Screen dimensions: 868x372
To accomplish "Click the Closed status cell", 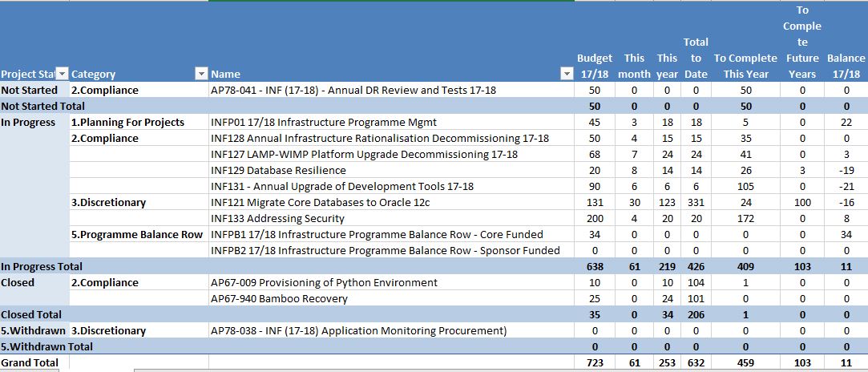I will click(18, 283).
